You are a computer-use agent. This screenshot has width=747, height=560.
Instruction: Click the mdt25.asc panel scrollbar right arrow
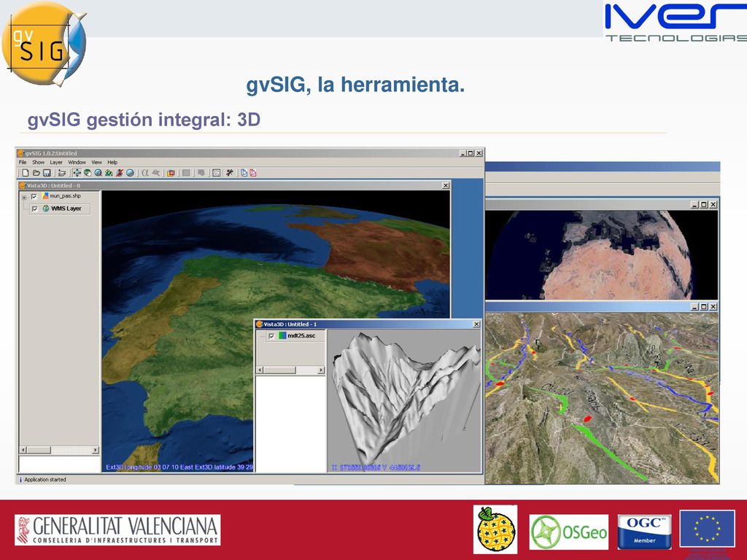point(321,370)
